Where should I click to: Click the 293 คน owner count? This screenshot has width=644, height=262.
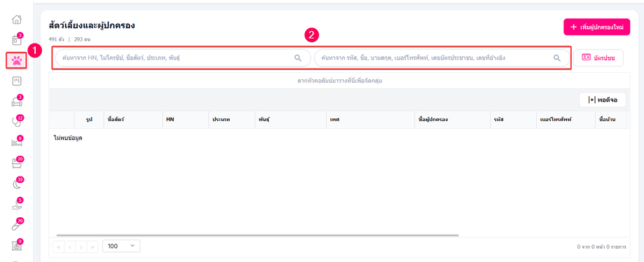pos(82,39)
